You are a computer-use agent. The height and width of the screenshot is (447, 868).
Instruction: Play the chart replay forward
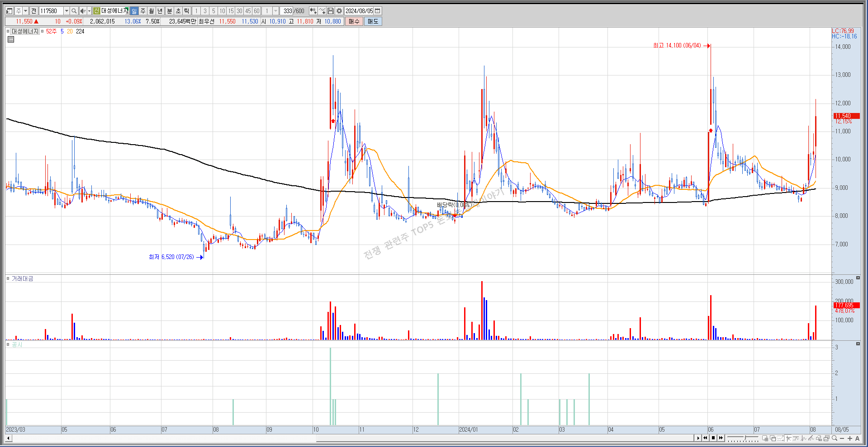[698, 438]
